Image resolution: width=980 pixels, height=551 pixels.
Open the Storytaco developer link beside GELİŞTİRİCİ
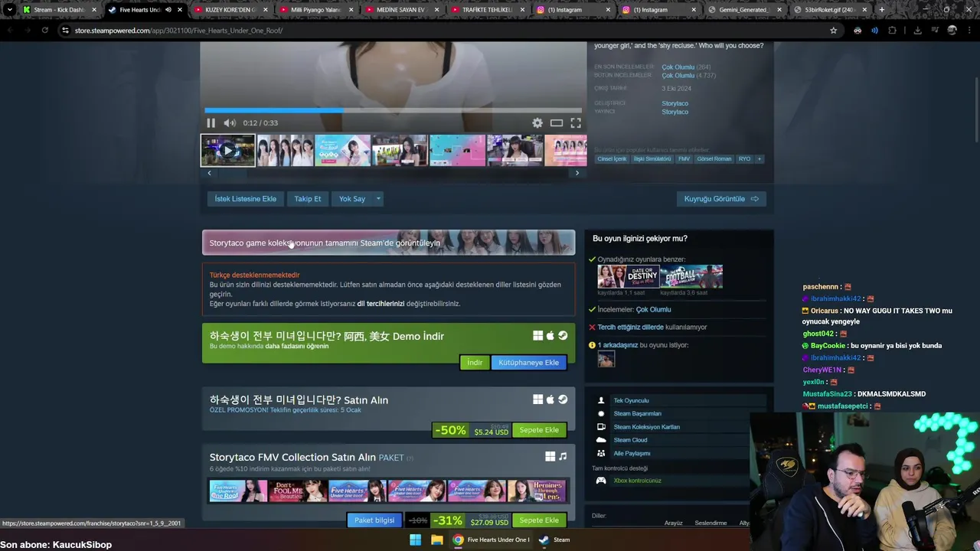(x=675, y=103)
